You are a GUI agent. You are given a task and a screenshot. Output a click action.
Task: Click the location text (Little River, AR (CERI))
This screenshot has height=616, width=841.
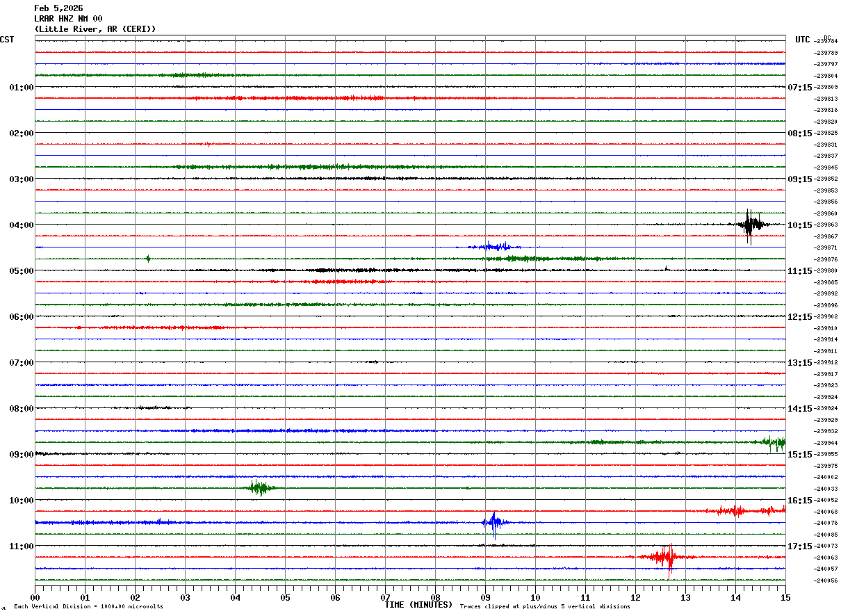pos(95,29)
